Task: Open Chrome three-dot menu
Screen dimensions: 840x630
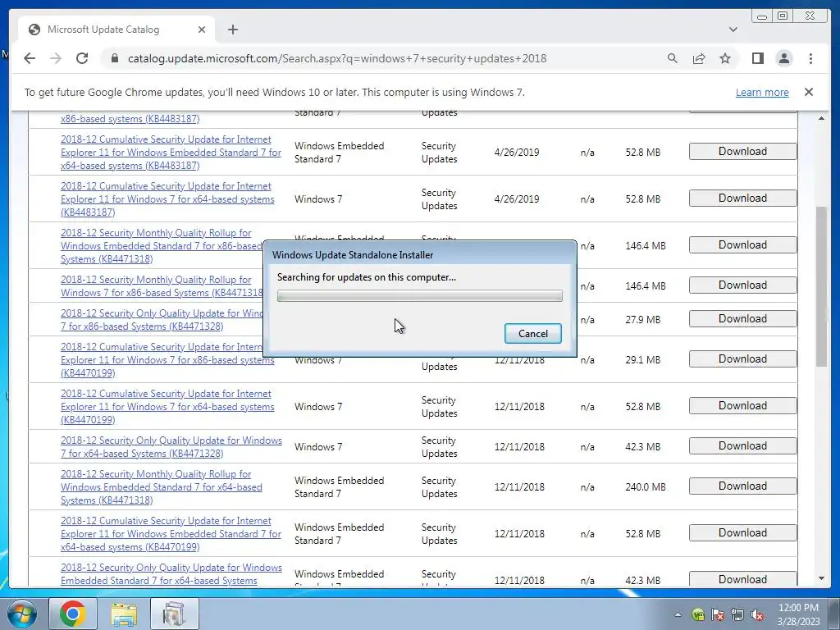Action: pos(810,58)
